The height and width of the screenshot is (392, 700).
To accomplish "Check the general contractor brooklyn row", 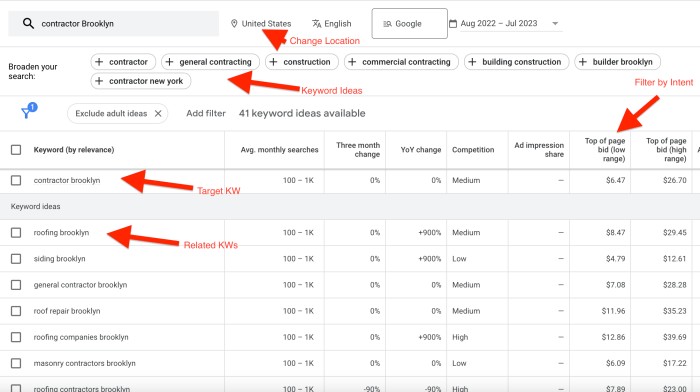I will tap(16, 285).
